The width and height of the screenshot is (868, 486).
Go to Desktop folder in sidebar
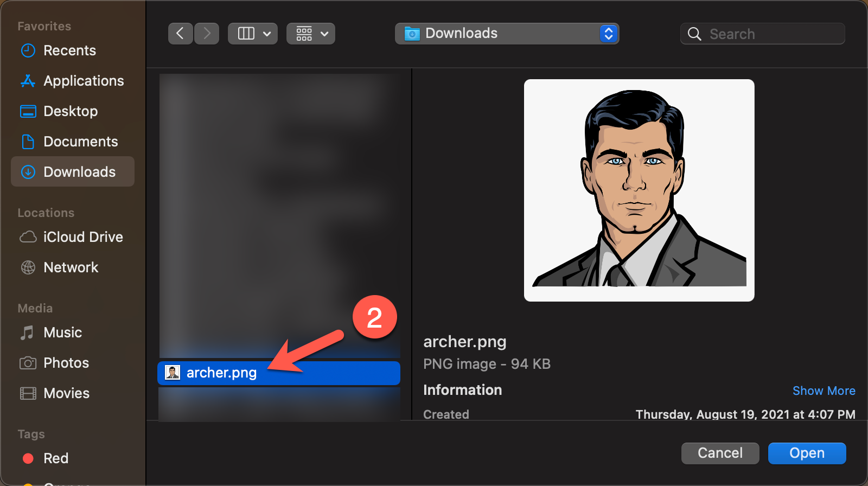(x=71, y=111)
